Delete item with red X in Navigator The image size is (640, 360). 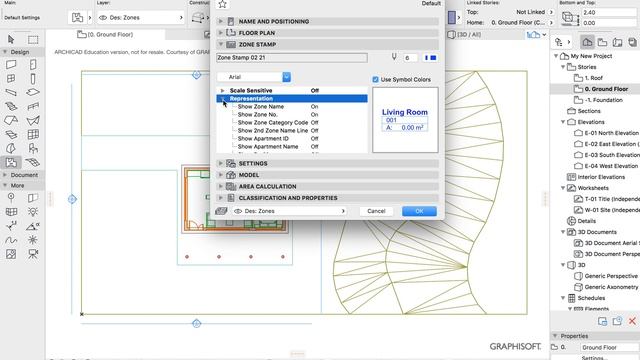click(x=632, y=321)
